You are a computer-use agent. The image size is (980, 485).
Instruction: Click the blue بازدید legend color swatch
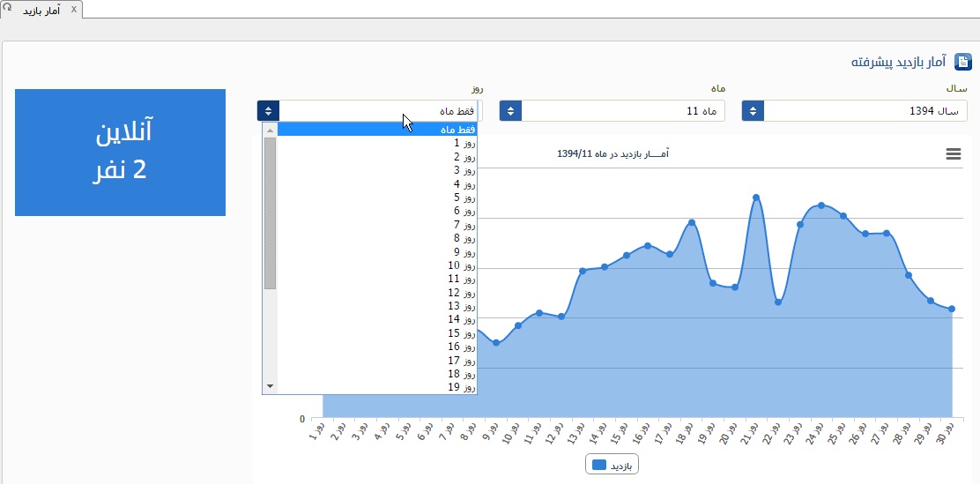tap(599, 465)
